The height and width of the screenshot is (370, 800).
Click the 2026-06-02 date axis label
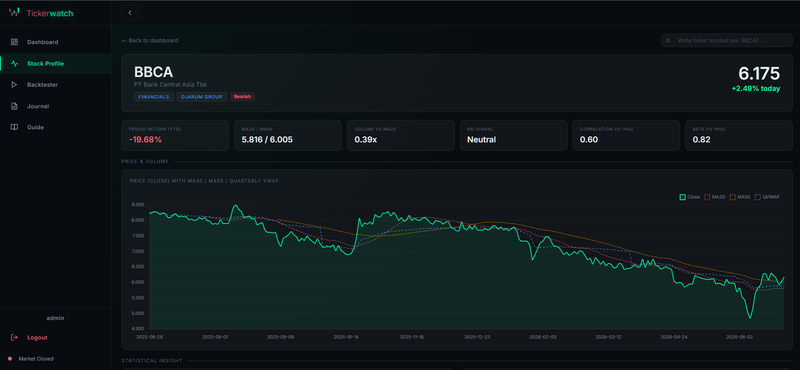[739, 337]
